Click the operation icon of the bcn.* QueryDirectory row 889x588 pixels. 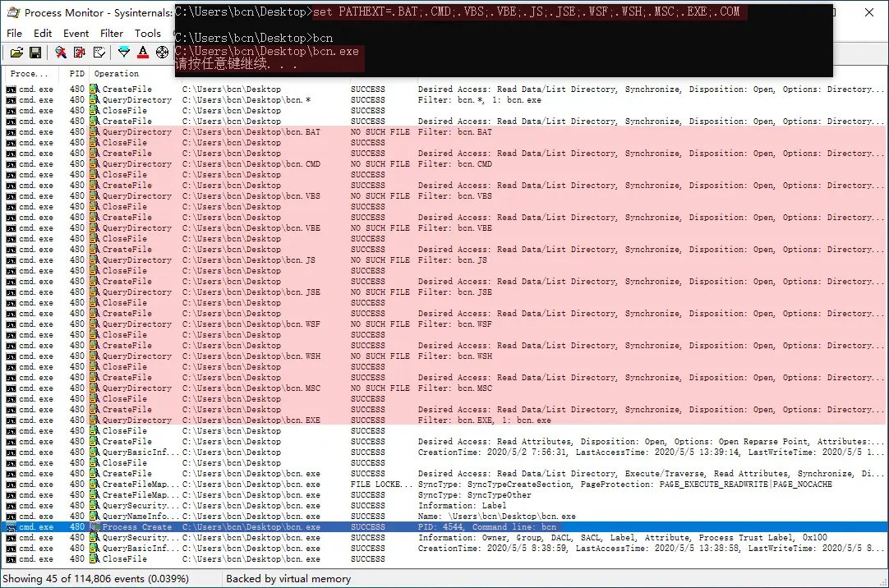point(94,99)
